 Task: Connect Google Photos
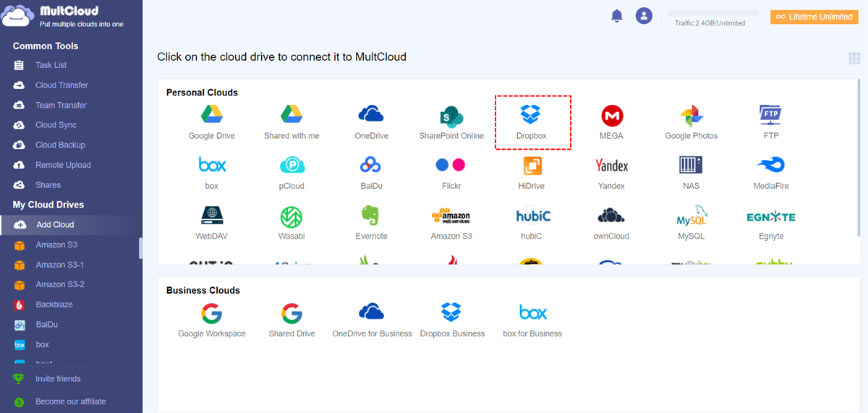(x=692, y=122)
